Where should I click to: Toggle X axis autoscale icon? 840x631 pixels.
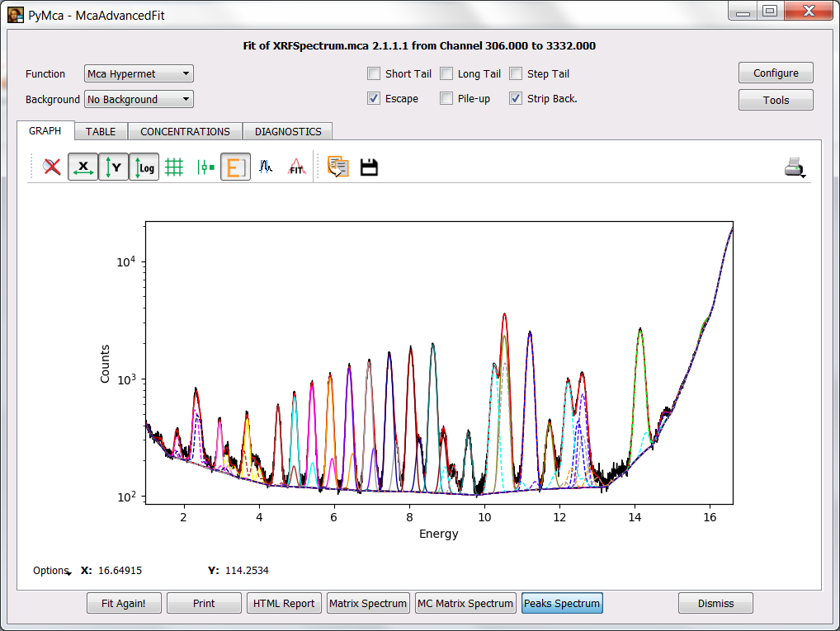pos(83,167)
